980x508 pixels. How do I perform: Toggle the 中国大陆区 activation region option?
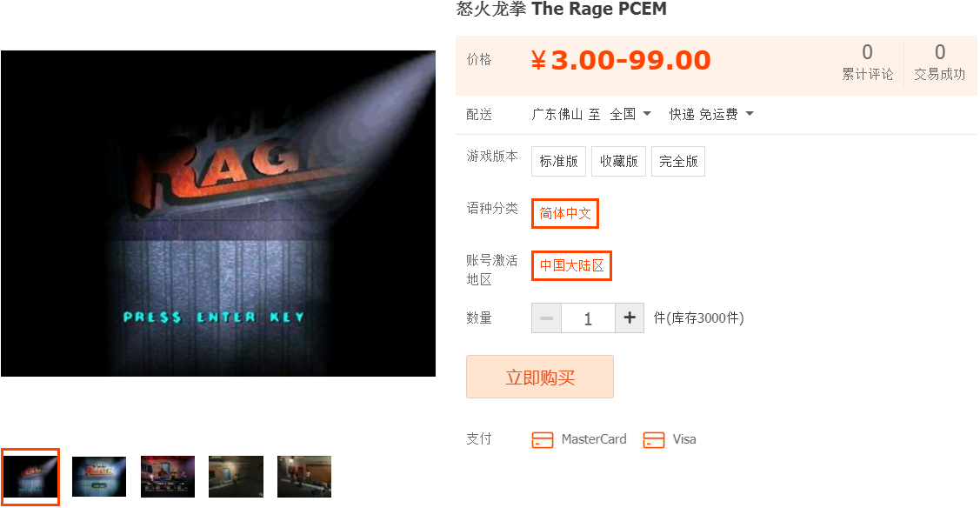coord(571,265)
